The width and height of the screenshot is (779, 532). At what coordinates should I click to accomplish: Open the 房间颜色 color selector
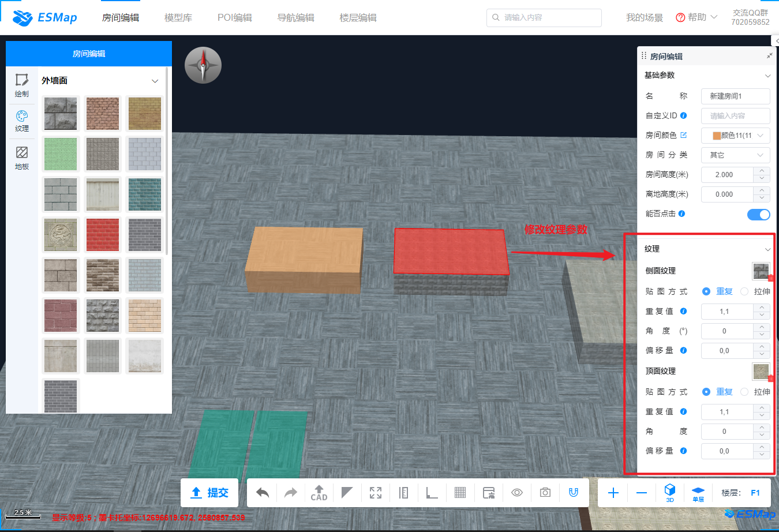point(735,136)
